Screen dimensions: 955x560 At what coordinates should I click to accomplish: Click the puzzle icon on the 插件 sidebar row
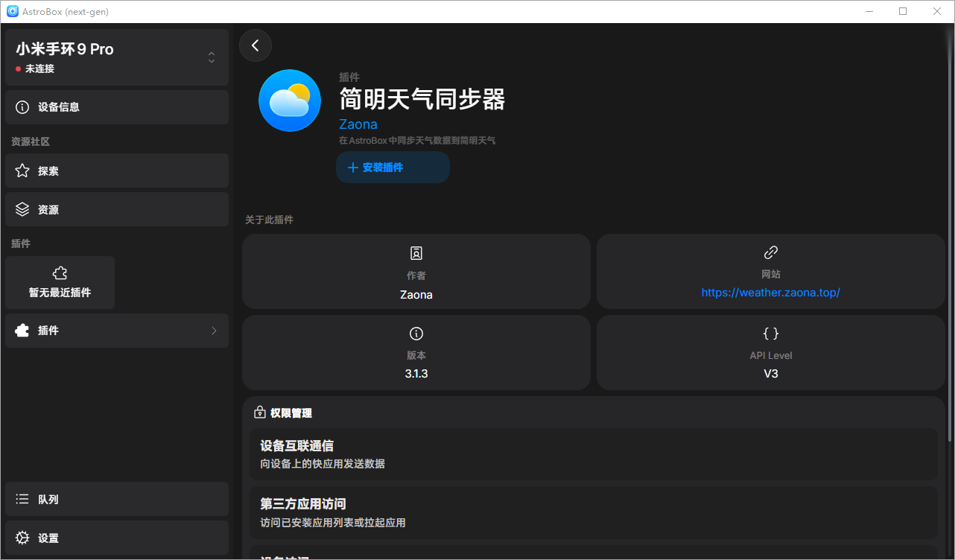pos(22,330)
